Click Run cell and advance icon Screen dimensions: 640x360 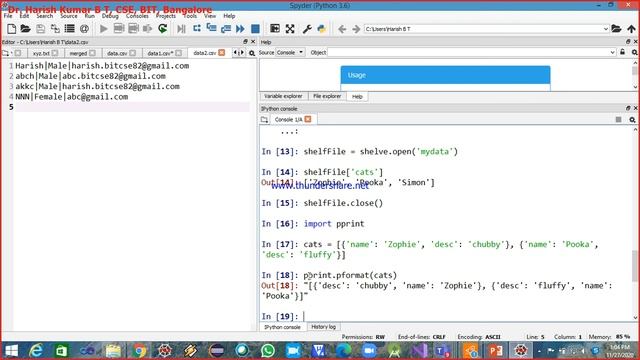(133, 29)
